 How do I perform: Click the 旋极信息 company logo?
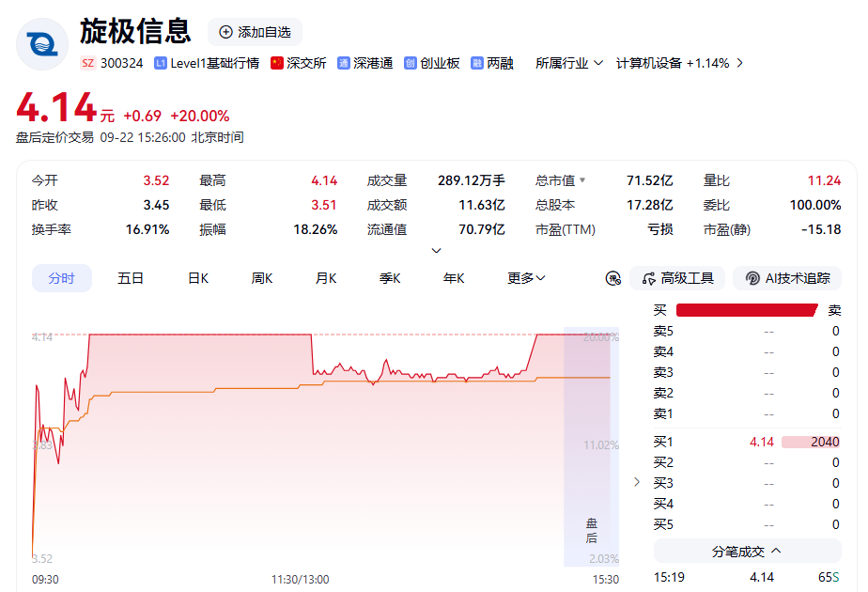(x=42, y=44)
